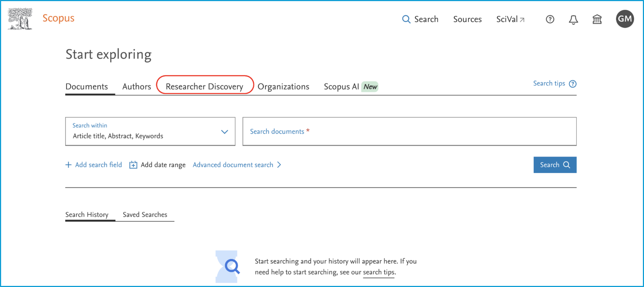Image resolution: width=644 pixels, height=287 pixels.
Task: Click the New badge beside Scopus AI
Action: click(370, 87)
